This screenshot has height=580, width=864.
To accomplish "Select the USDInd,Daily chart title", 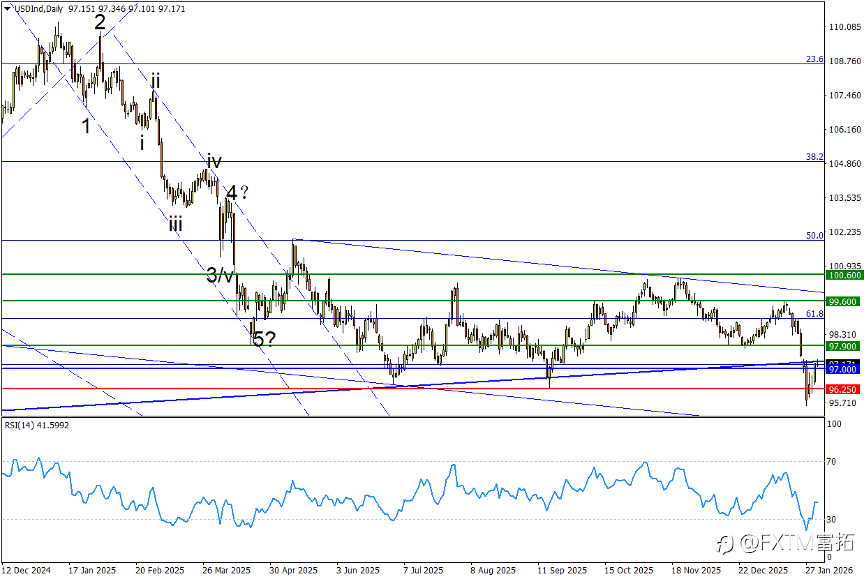I will 38,9.
